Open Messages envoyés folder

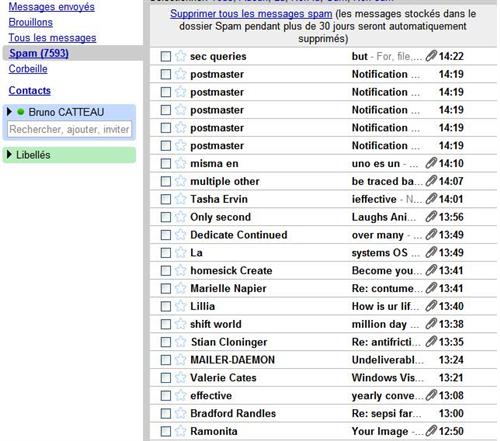click(51, 7)
